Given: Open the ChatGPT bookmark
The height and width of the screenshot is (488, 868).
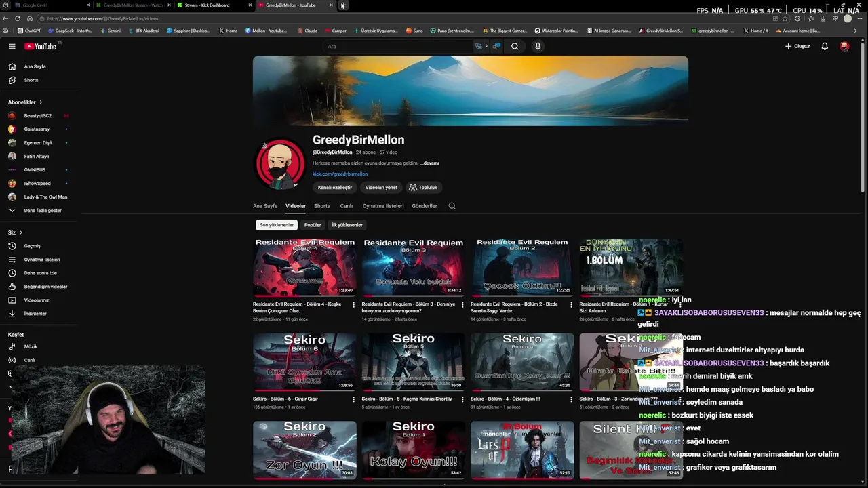Looking at the screenshot, I should coord(29,30).
